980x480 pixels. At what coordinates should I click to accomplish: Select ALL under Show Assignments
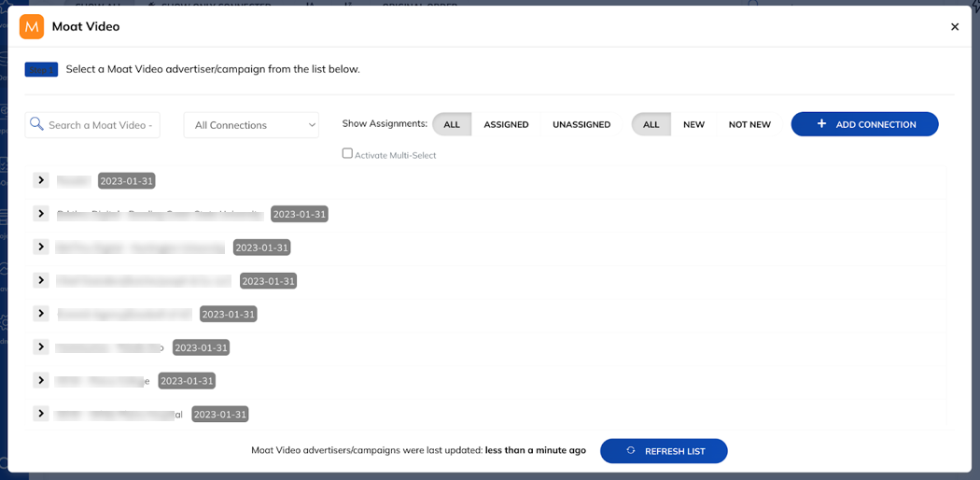(x=452, y=124)
